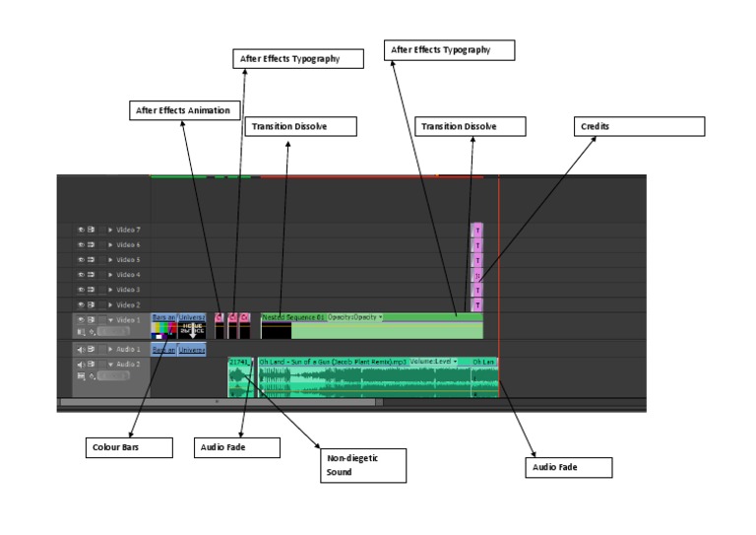Screen dimensions: 756x535
Task: Click the zoom handle at scrollbar end
Action: [379, 402]
